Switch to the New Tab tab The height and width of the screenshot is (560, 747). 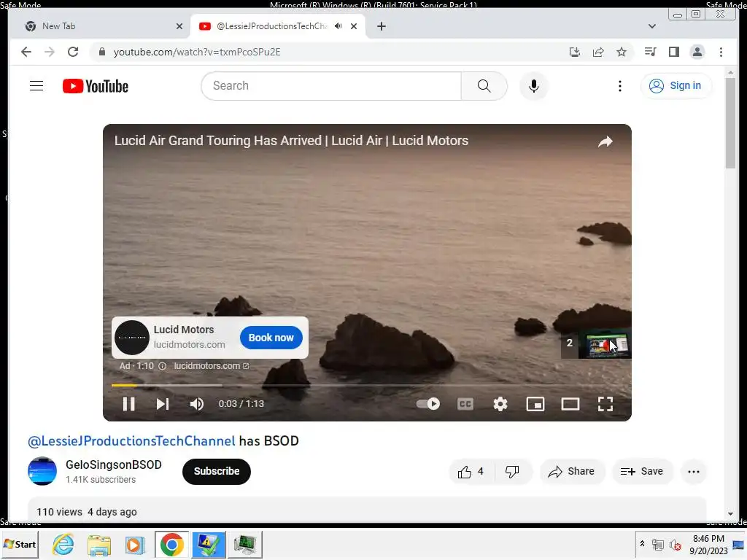[100, 26]
